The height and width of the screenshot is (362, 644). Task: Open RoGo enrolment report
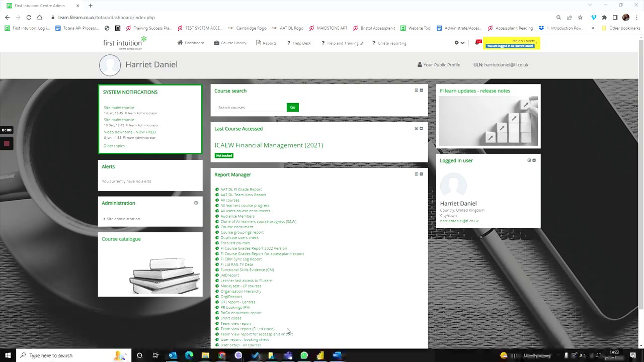241,313
